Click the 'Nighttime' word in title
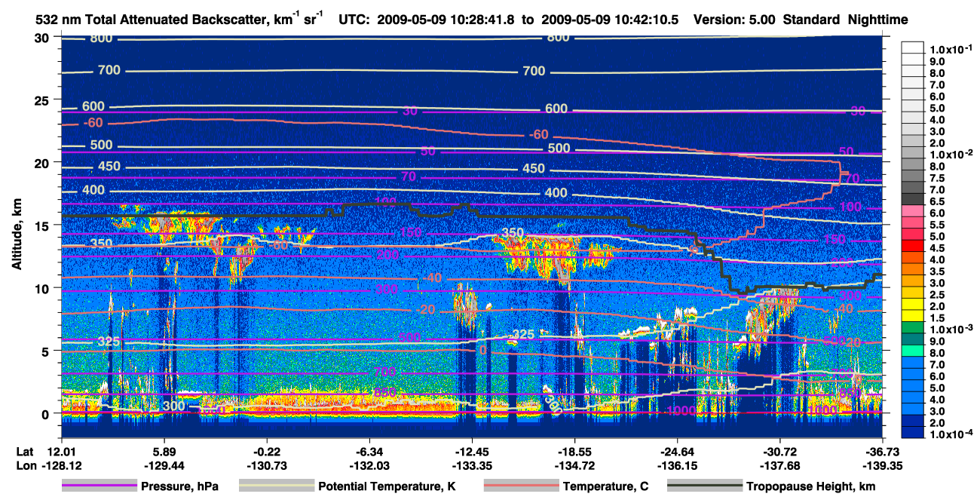The image size is (980, 503). pyautogui.click(x=877, y=20)
